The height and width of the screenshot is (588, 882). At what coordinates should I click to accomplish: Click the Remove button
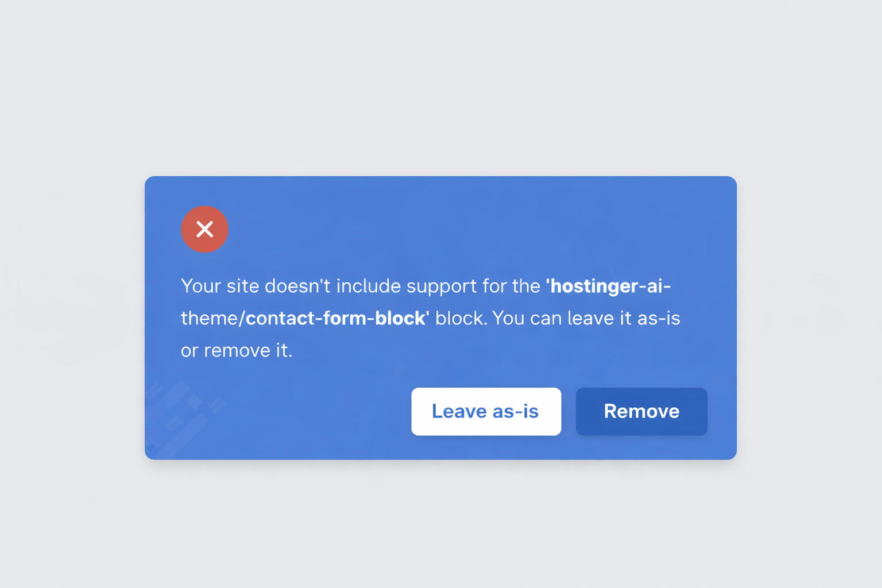(641, 411)
